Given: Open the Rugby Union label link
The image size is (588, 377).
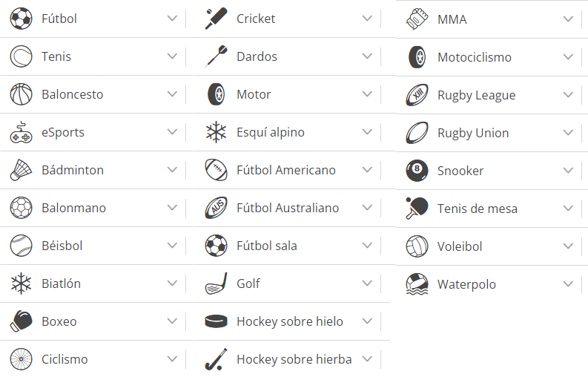Looking at the screenshot, I should click(472, 133).
